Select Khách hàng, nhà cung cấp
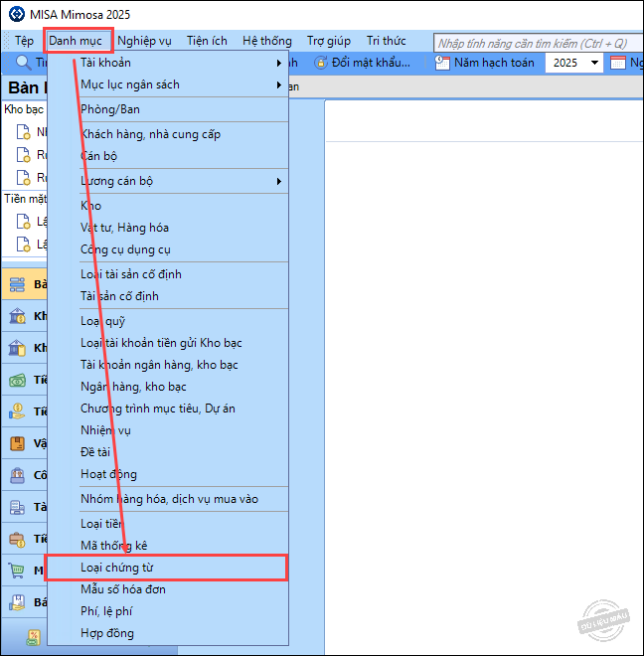This screenshot has width=644, height=656. point(168,134)
